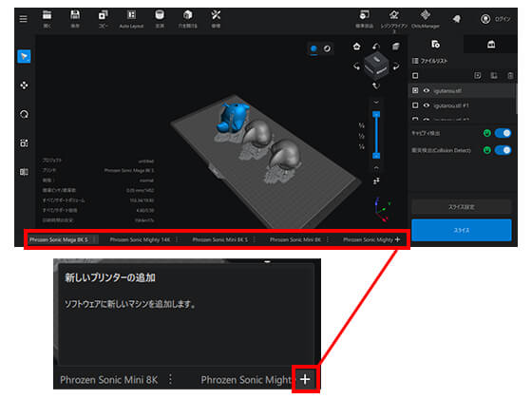532x399 pixels.
Task: Click the top handle of layer slider
Action: (x=376, y=114)
